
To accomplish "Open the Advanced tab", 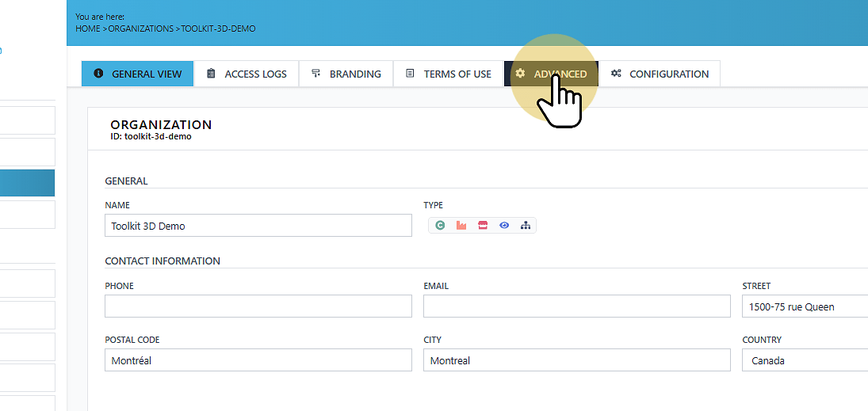I will click(x=552, y=74).
